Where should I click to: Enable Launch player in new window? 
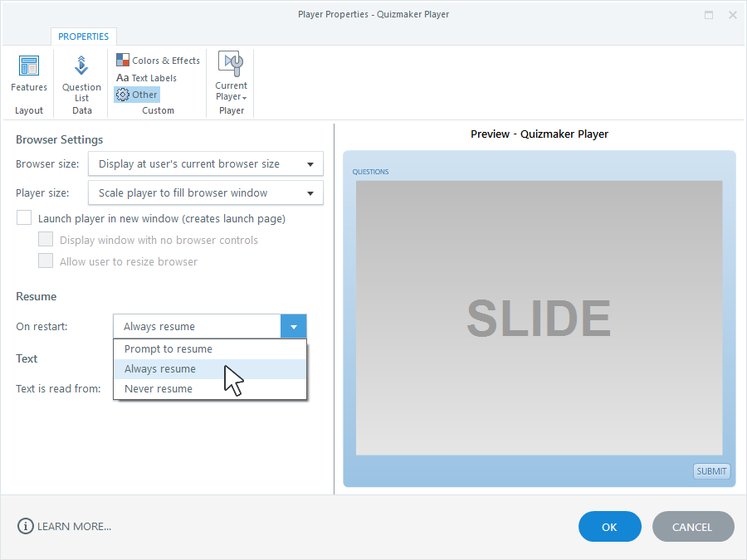24,218
